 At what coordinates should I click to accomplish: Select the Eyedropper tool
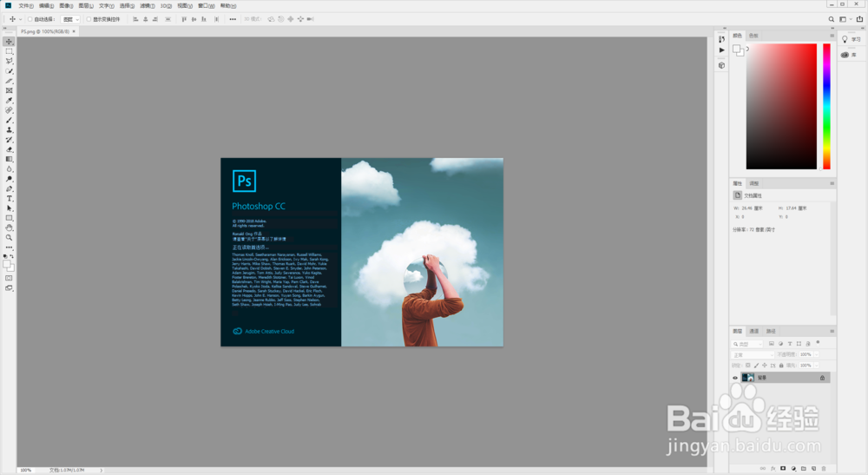click(x=9, y=101)
